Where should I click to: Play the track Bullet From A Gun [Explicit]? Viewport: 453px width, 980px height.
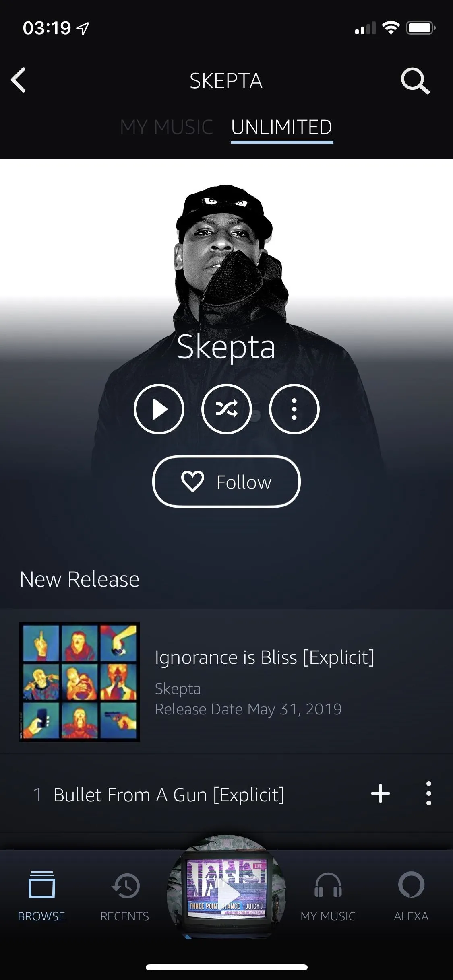(169, 795)
